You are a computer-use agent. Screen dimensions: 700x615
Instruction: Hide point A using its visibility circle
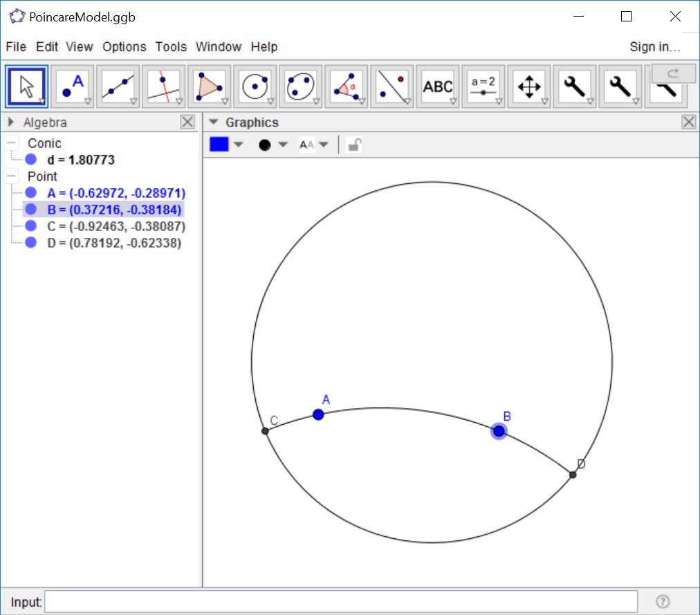point(30,193)
